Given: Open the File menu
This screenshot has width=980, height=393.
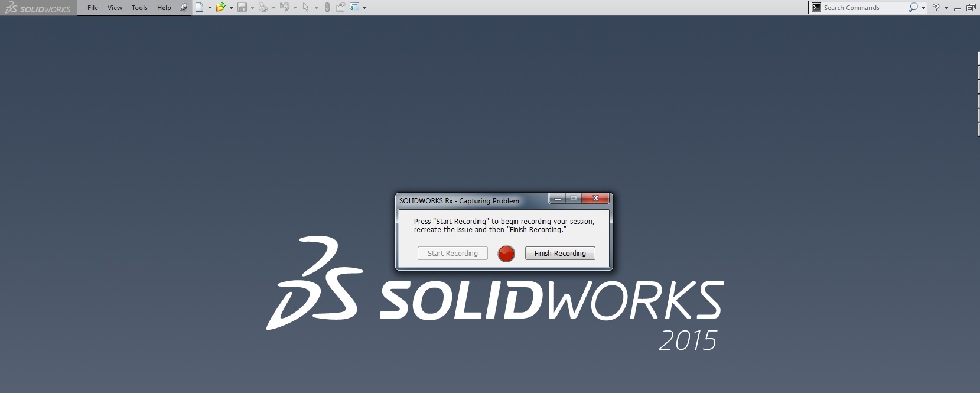Looking at the screenshot, I should [x=93, y=8].
